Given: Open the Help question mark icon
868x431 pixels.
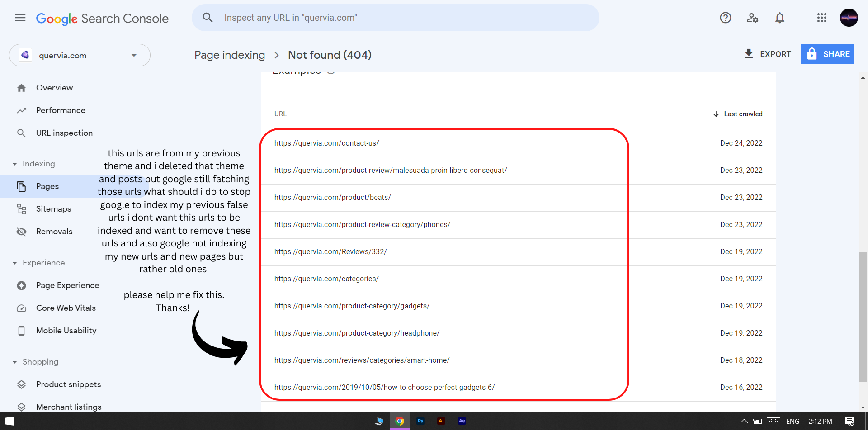Looking at the screenshot, I should 726,18.
